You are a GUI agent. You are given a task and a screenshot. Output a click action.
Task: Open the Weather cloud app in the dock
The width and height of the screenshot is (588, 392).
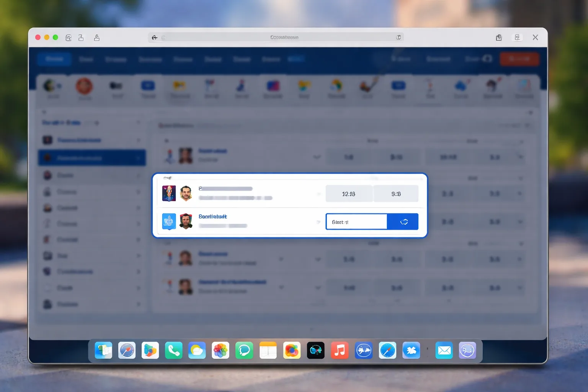[x=197, y=350]
